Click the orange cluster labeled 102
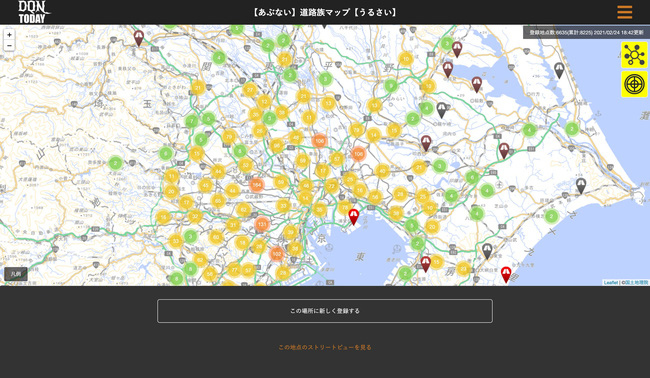 pos(276,254)
